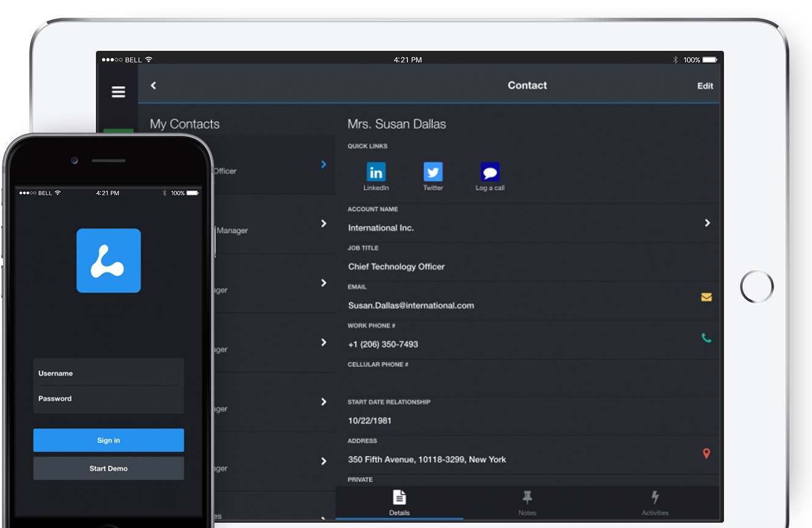The width and height of the screenshot is (812, 528).
Task: Click the Username input field
Action: click(x=108, y=373)
